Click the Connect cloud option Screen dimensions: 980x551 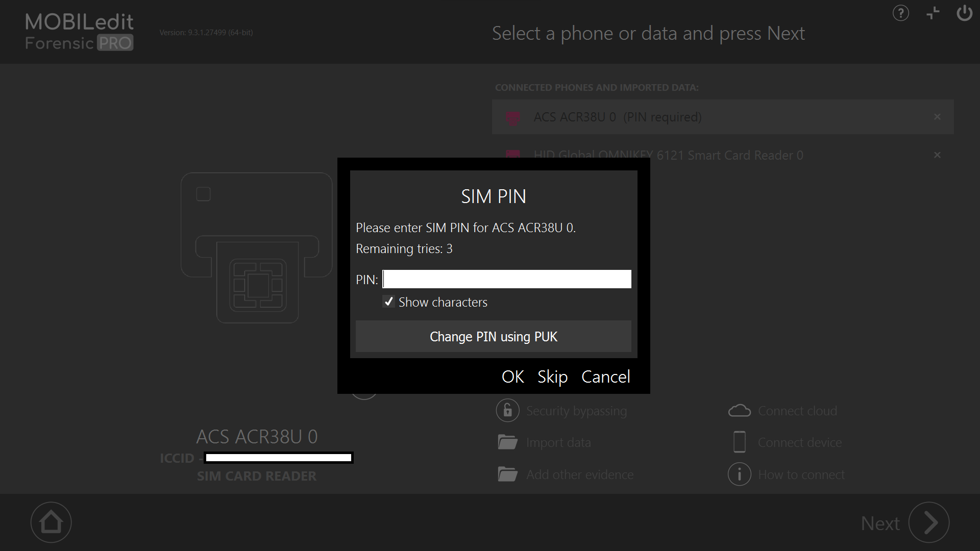tap(798, 411)
